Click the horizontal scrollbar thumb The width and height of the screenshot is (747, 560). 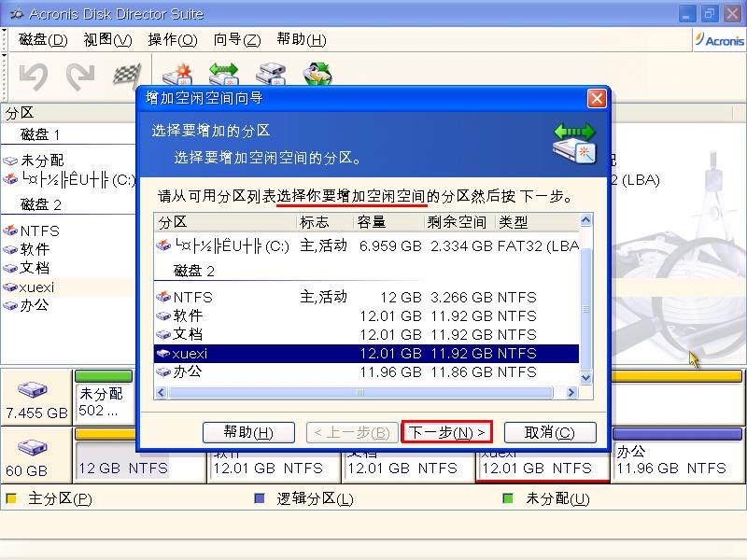[360, 392]
